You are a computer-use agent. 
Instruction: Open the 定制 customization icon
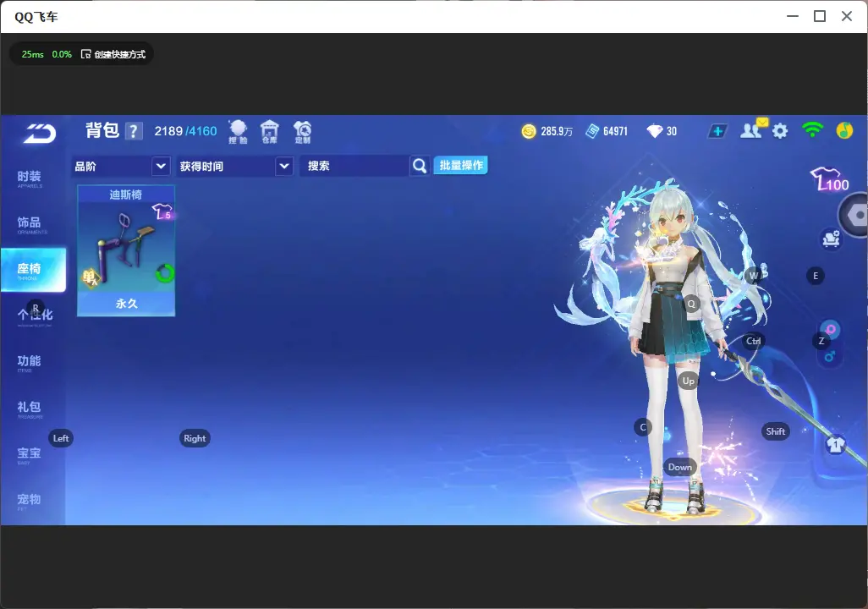[303, 132]
